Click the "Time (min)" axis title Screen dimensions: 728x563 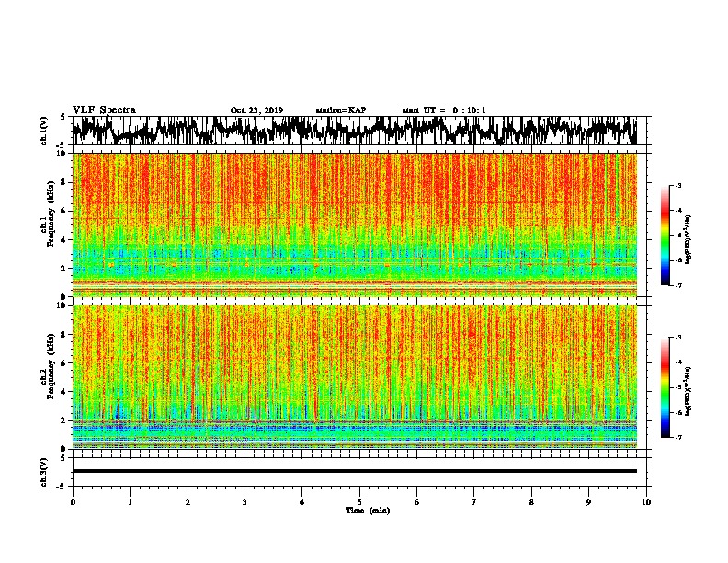(x=368, y=511)
